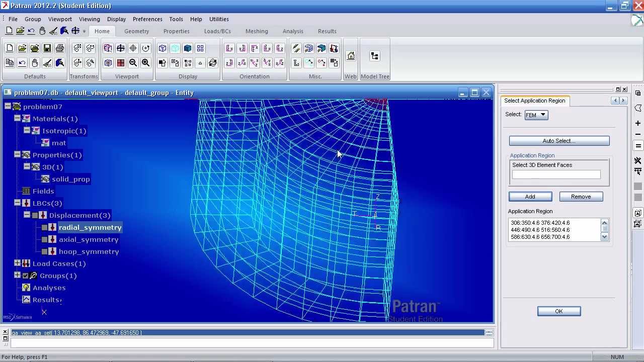644x362 pixels.
Task: Click the first axis view icon in Orientation
Action: pos(229,48)
